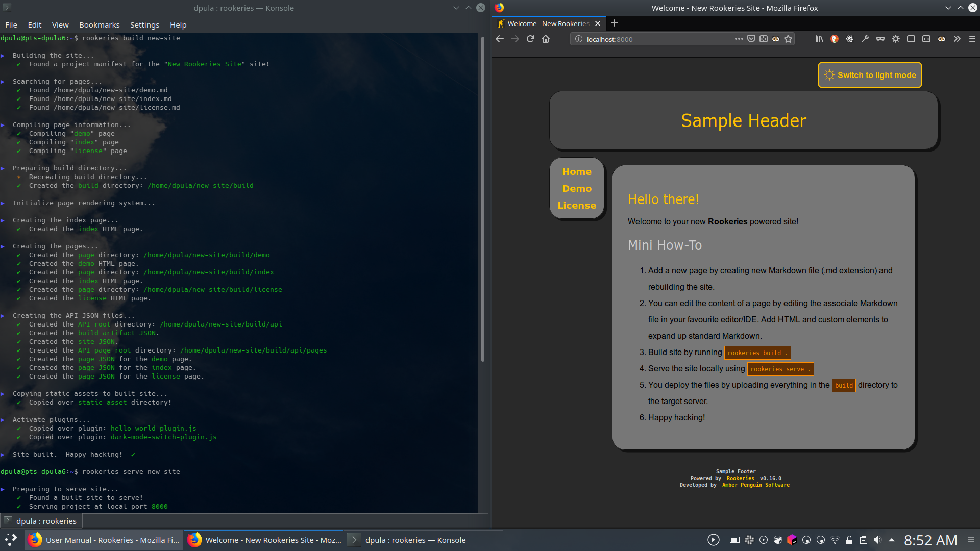Click the Firefox home page icon

546,39
